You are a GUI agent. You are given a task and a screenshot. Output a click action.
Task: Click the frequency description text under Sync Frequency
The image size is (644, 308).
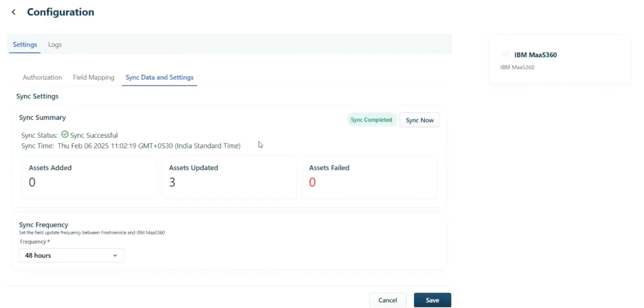pyautogui.click(x=92, y=233)
